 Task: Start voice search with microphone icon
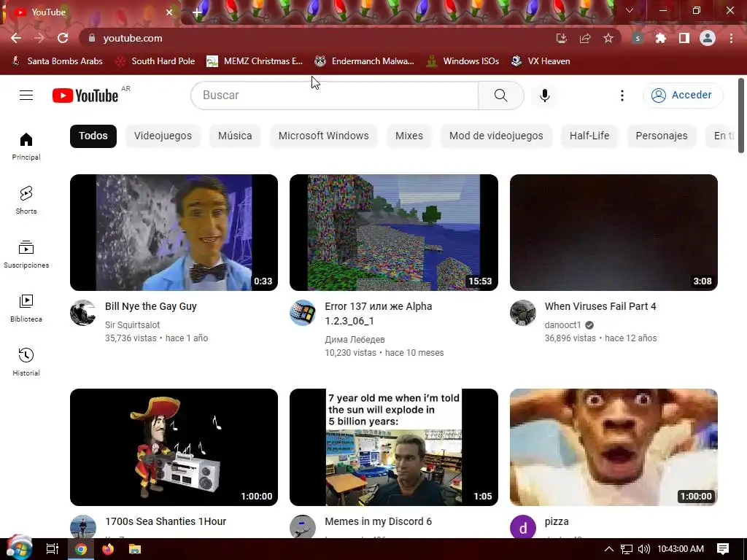[x=544, y=96]
